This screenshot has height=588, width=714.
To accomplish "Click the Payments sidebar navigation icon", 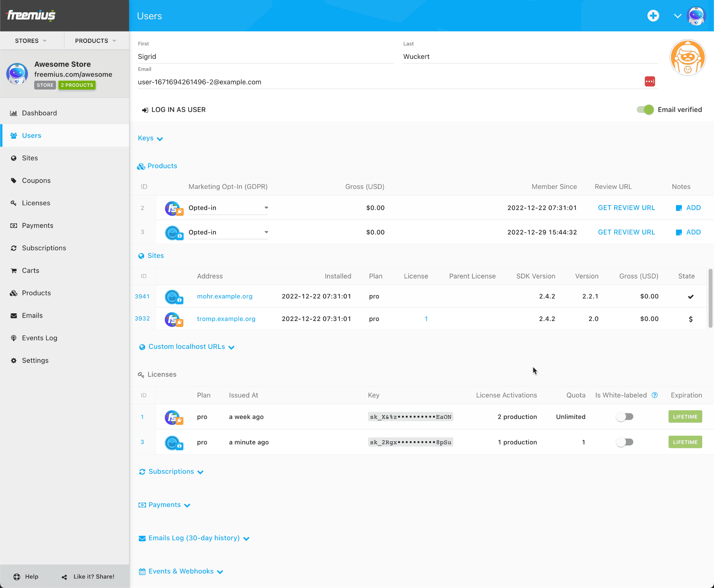I will coord(14,225).
